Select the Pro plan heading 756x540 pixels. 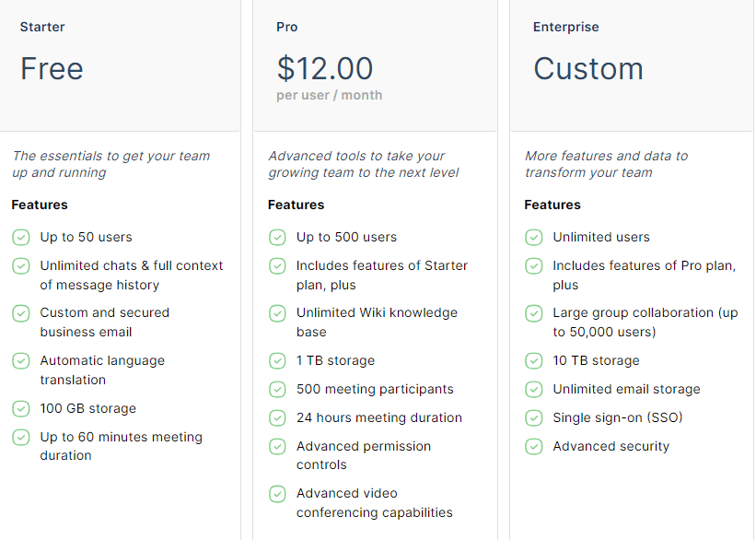pyautogui.click(x=287, y=27)
